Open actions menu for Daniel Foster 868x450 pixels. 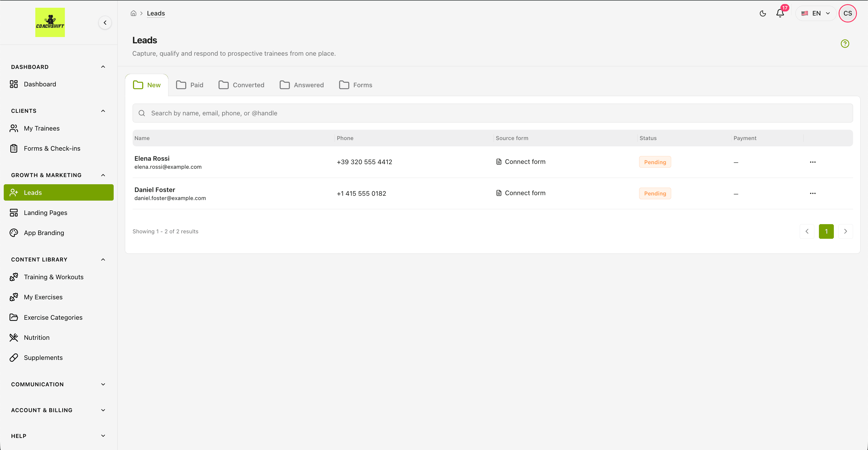pos(813,193)
